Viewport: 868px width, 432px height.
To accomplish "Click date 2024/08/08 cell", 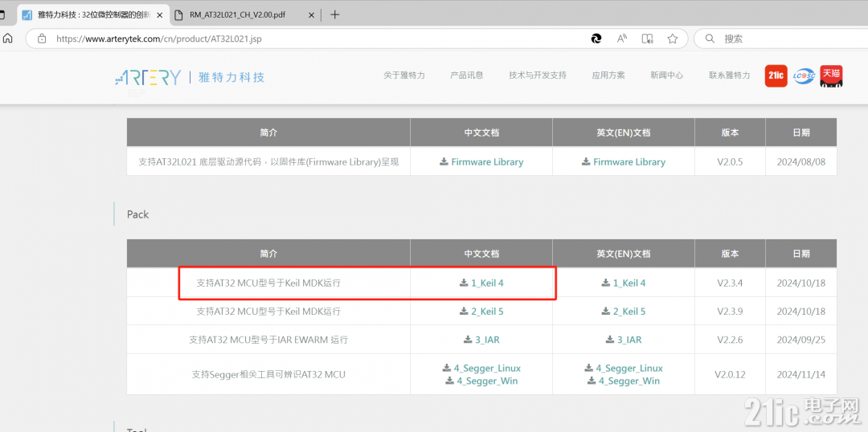I will click(x=800, y=162).
